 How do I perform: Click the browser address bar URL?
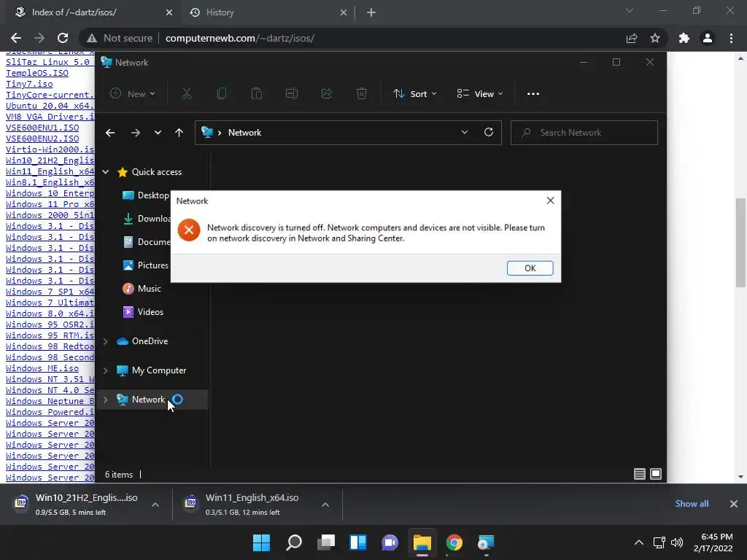[239, 38]
